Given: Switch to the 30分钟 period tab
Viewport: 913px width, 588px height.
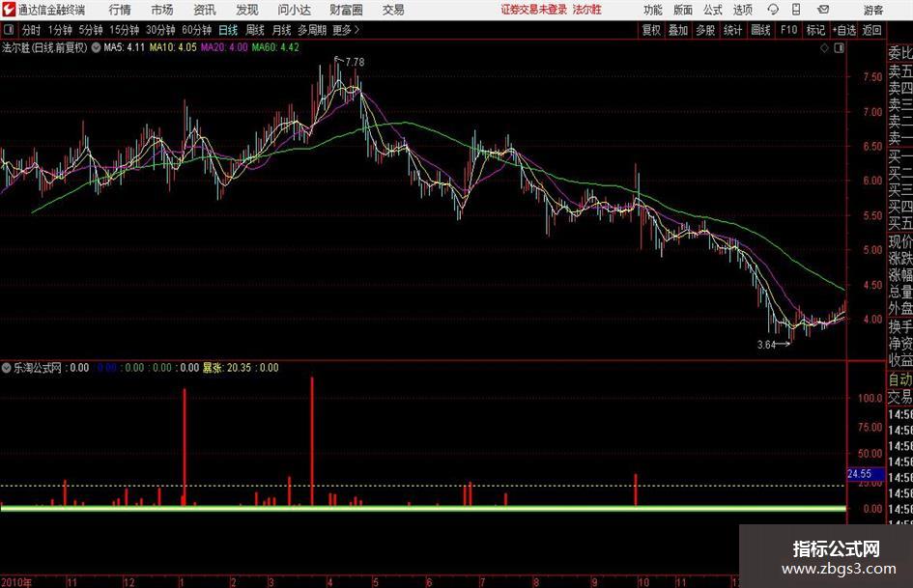Looking at the screenshot, I should click(160, 30).
